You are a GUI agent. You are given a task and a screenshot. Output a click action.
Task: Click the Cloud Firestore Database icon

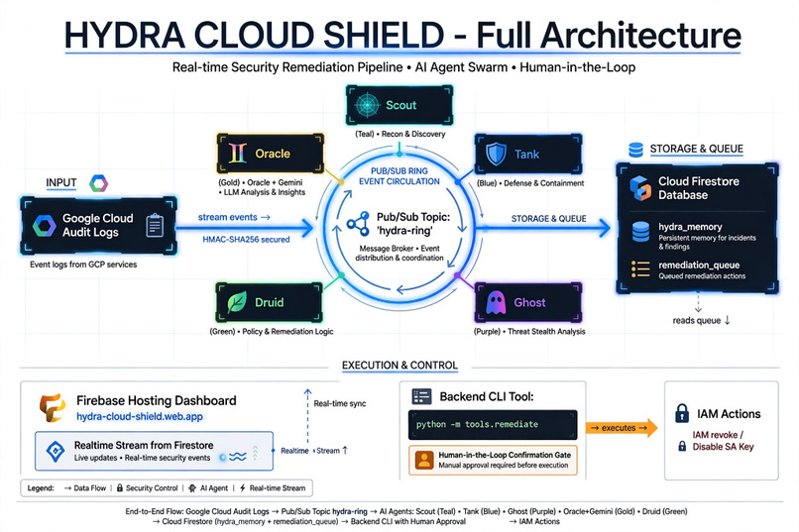tap(640, 188)
